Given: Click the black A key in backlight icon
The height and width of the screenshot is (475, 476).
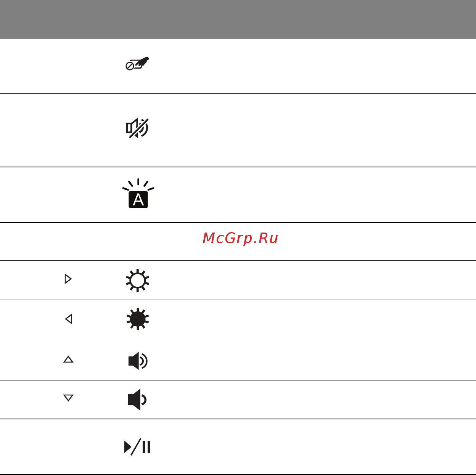Looking at the screenshot, I should [x=138, y=200].
